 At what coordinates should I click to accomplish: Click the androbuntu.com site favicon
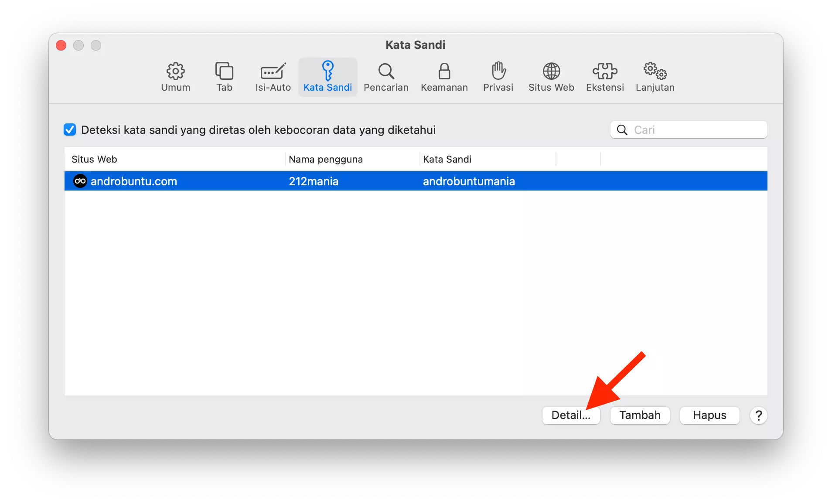point(80,181)
